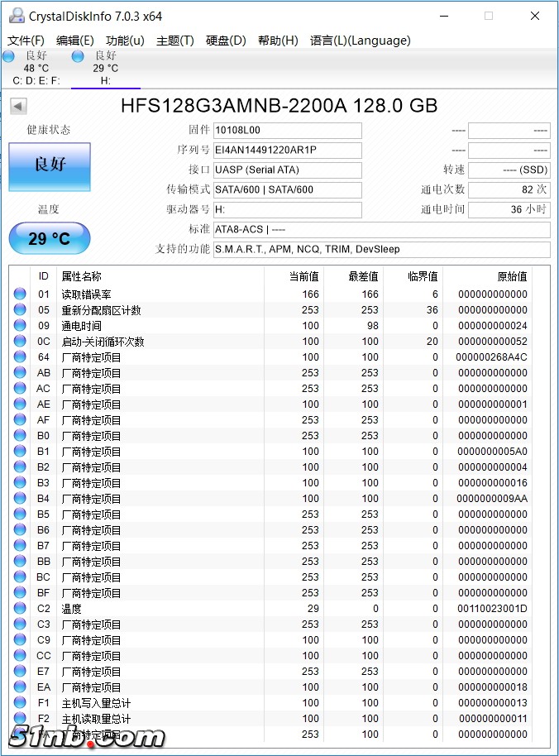Click status orb for attribute 01 读取错误率
This screenshot has height=756, width=559.
tap(20, 294)
